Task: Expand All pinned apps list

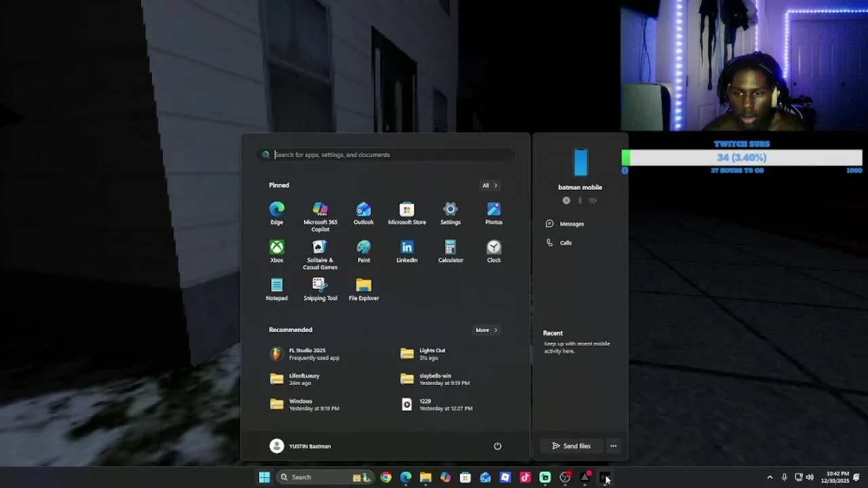Action: 490,185
